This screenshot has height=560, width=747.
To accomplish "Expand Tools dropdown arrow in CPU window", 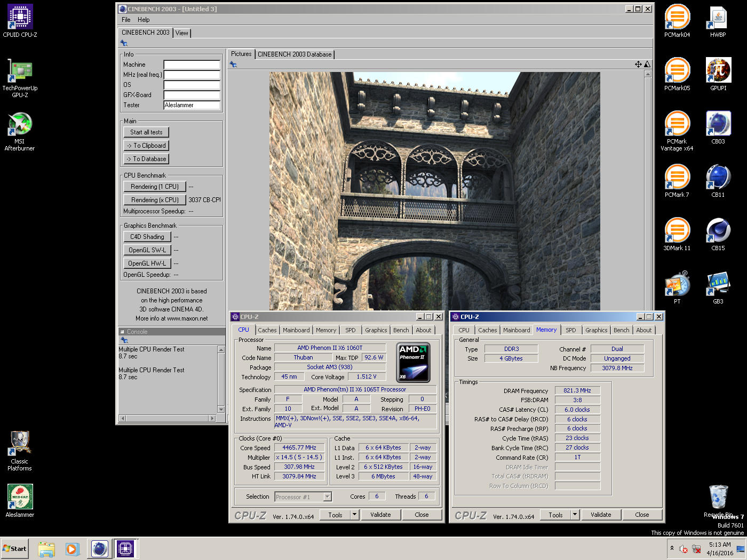I will (x=354, y=515).
